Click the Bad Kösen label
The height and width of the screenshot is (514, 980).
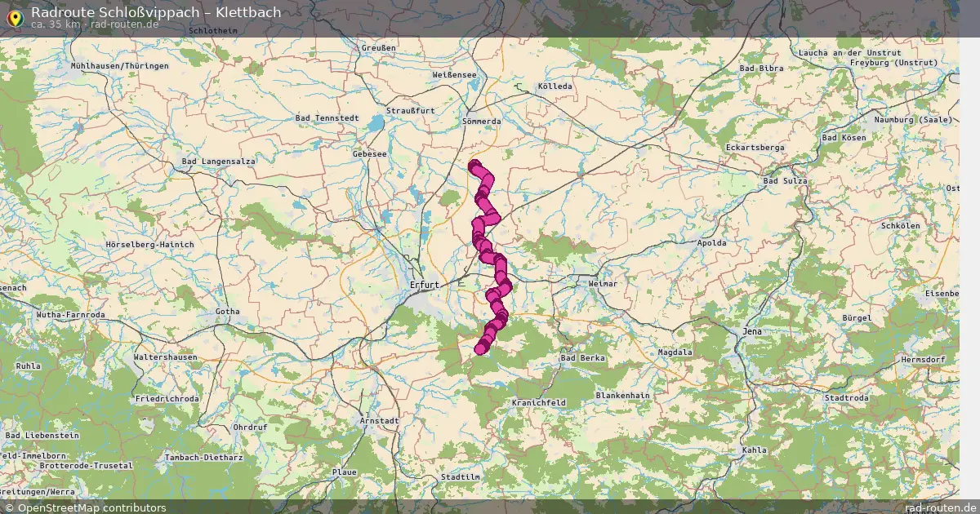click(x=844, y=138)
